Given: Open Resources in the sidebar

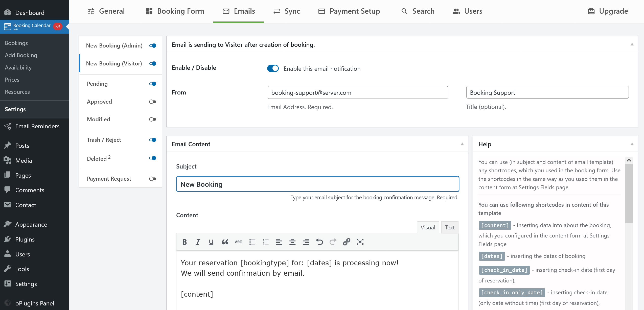Looking at the screenshot, I should [x=17, y=92].
